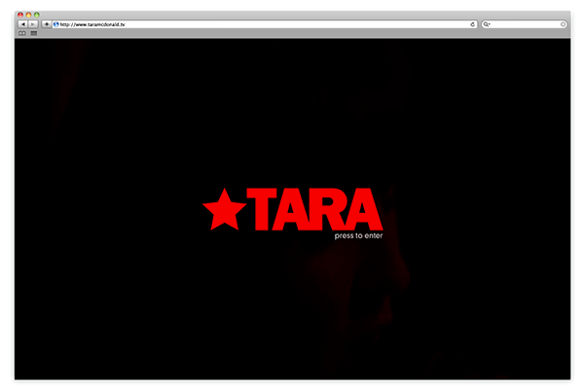Focus the browser search field
Viewport: 584px width, 392px height.
(x=524, y=24)
